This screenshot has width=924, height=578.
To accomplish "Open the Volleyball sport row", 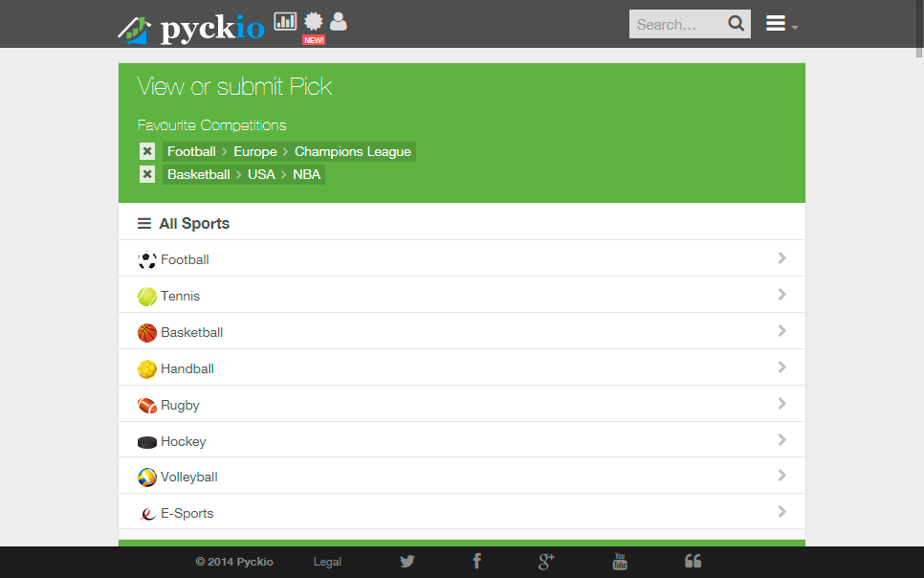I will (461, 476).
